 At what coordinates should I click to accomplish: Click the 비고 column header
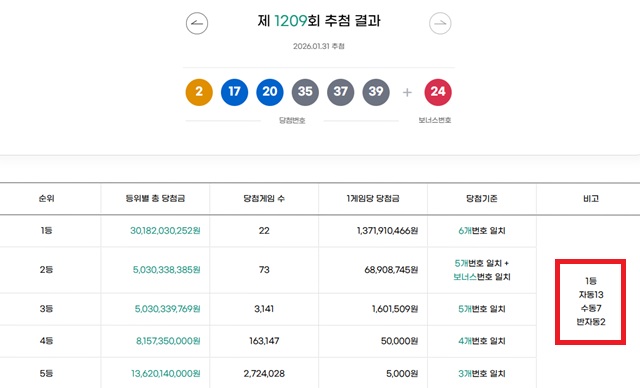click(591, 199)
